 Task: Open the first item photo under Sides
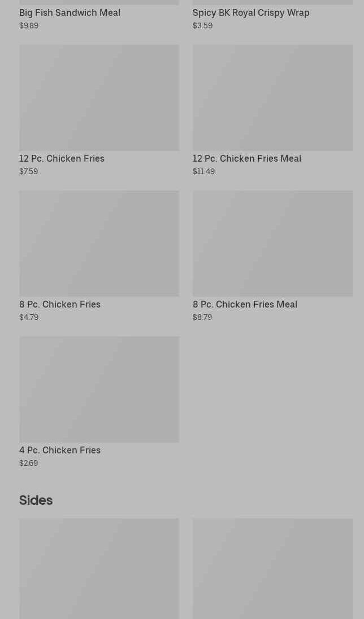click(99, 568)
